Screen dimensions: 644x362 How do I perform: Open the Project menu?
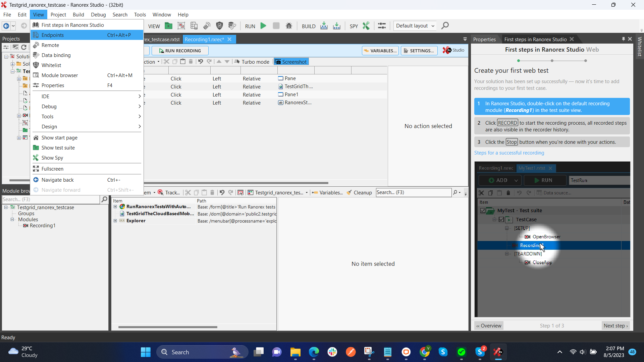click(58, 15)
